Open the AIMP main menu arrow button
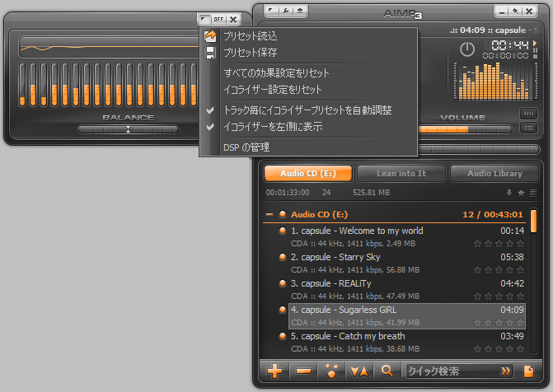 [271, 11]
